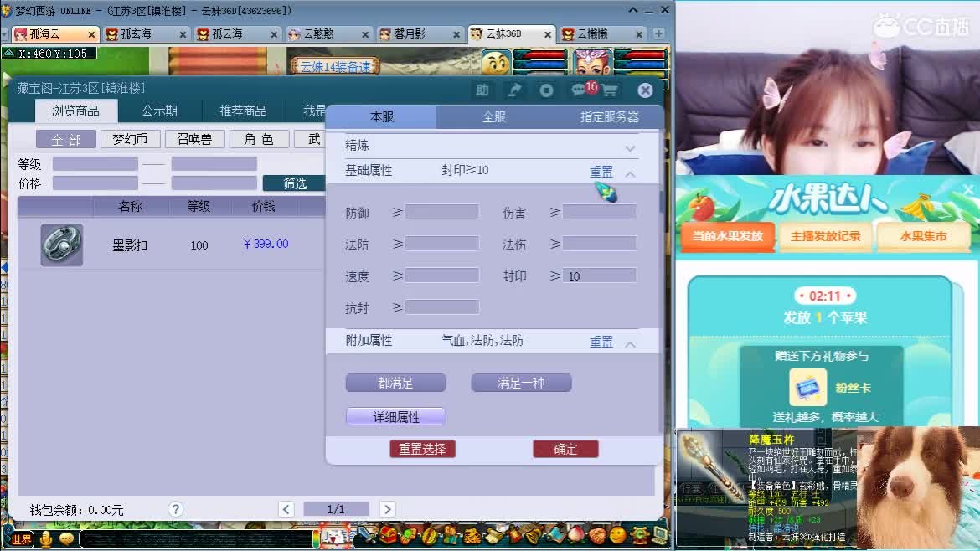Screen dimensions: 980x551
Task: Click the 防御 minimum value field
Action: click(442, 212)
